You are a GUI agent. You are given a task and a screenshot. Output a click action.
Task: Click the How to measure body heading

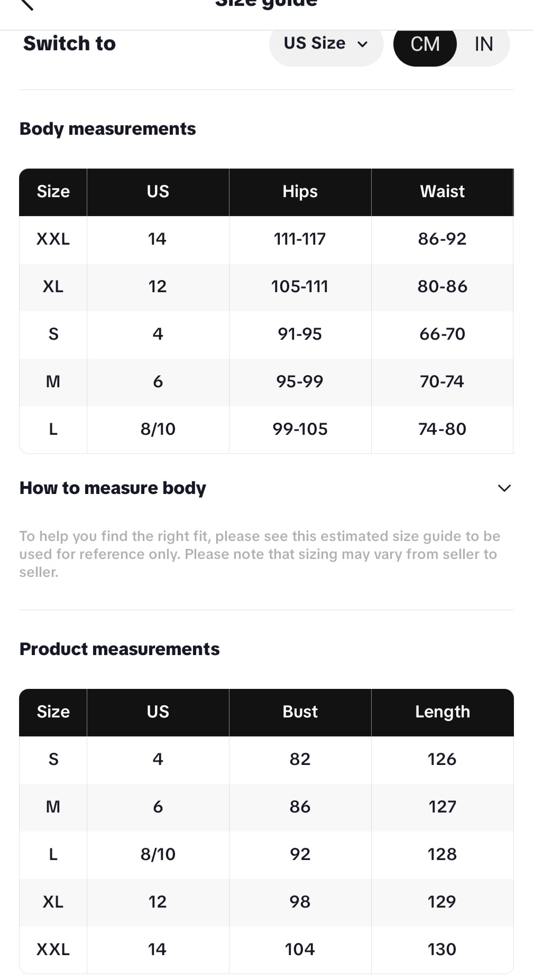point(113,488)
